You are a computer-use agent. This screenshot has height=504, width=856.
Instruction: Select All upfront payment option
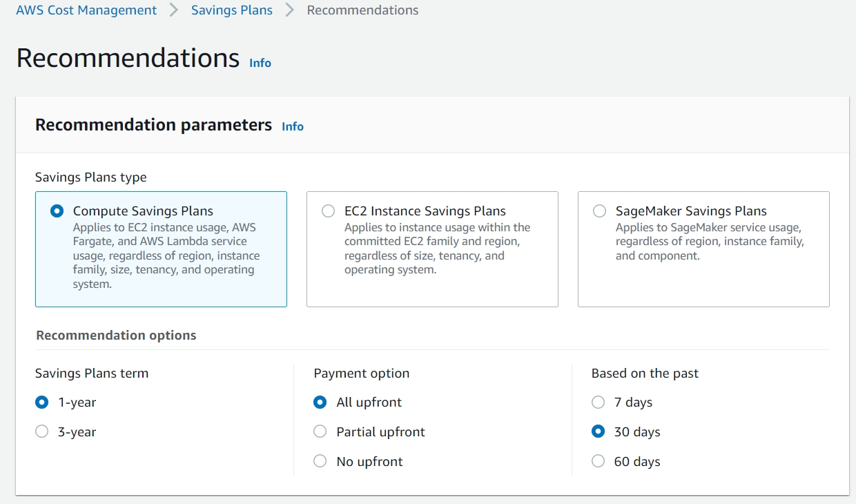(320, 402)
